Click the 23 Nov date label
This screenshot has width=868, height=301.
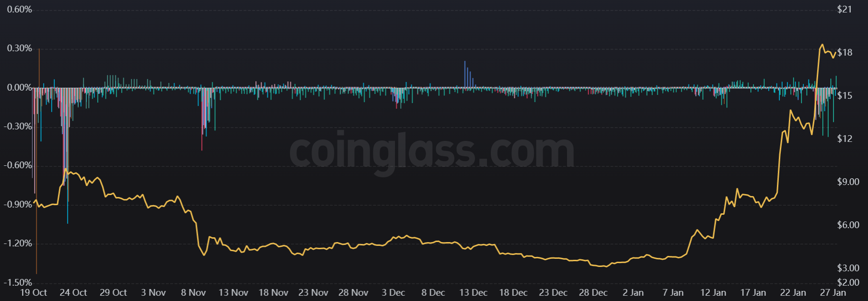pos(313,292)
